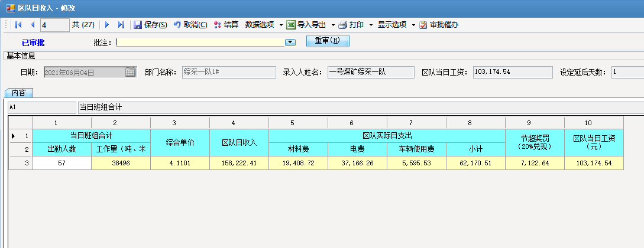The width and height of the screenshot is (644, 248).
Task: Click the 部门名称 field 综采一队1#
Action: [x=229, y=72]
